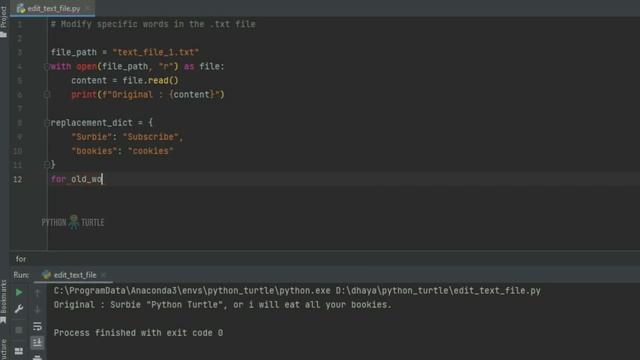Click "Surbie" key in the dictionary
The height and width of the screenshot is (360, 640).
92,137
